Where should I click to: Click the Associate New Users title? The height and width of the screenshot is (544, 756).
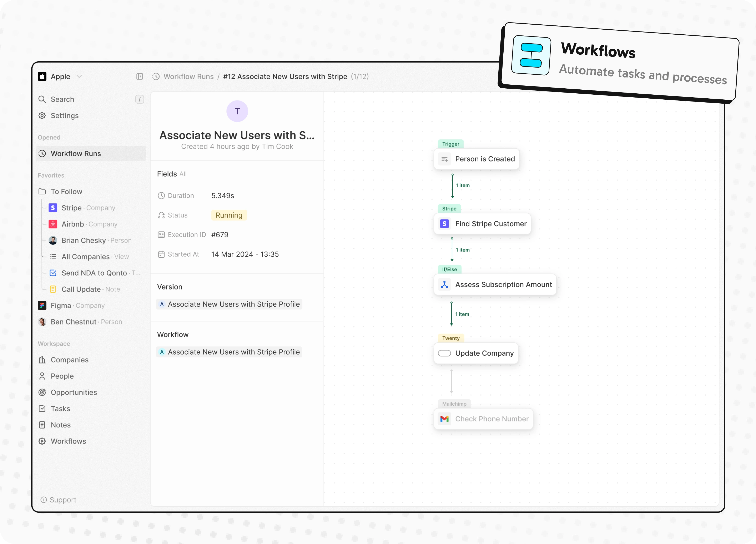coord(237,135)
